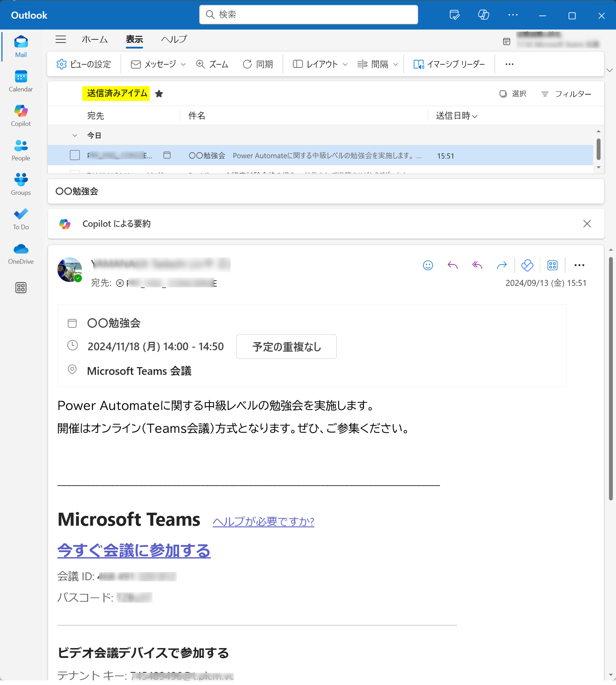Click the smiley reaction icon

tap(428, 265)
